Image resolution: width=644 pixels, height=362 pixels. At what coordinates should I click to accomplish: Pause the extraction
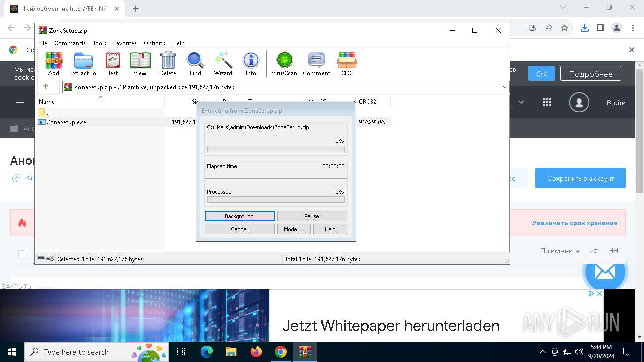click(x=312, y=216)
